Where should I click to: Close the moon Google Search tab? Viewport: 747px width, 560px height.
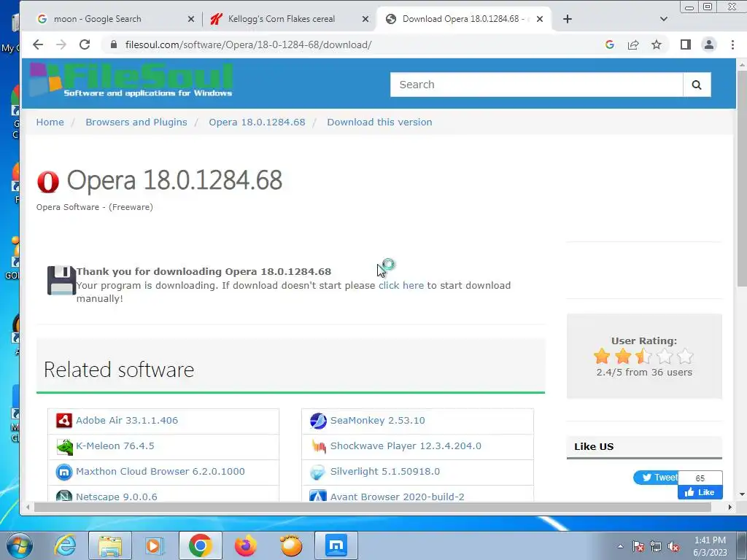pos(190,19)
